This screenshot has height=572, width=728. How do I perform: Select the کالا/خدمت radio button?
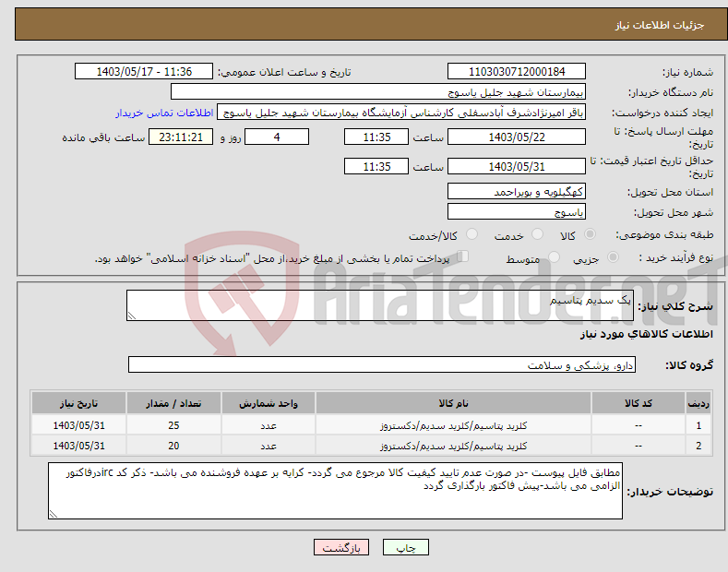point(471,234)
